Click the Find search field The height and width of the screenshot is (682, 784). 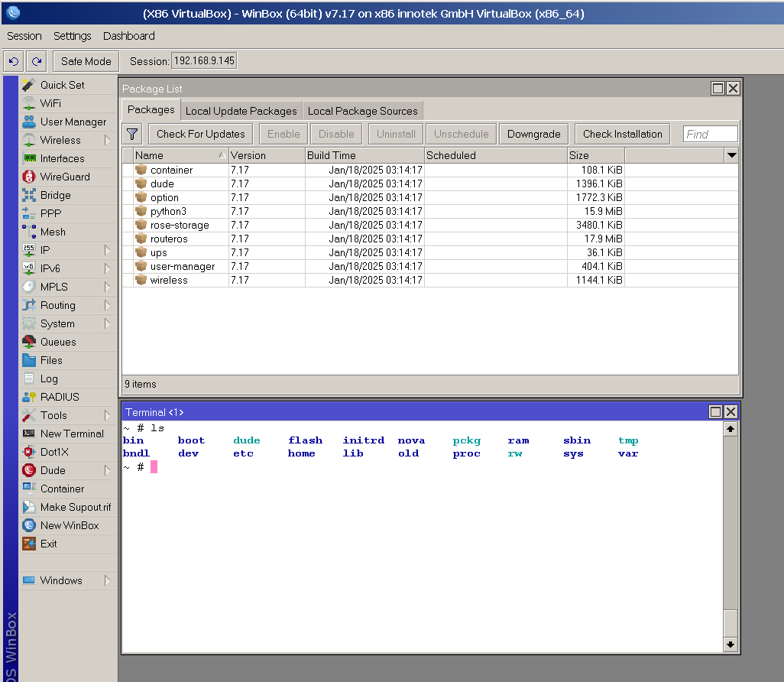pos(710,134)
